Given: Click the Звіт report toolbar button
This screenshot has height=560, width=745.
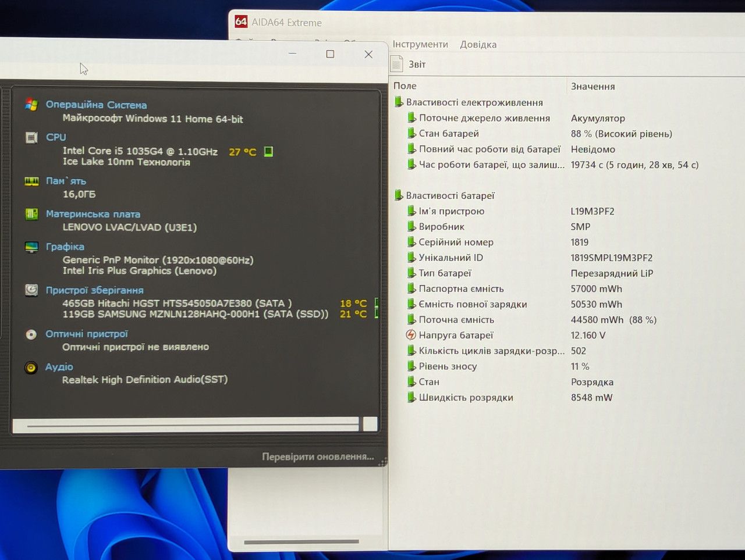Looking at the screenshot, I should tap(408, 64).
